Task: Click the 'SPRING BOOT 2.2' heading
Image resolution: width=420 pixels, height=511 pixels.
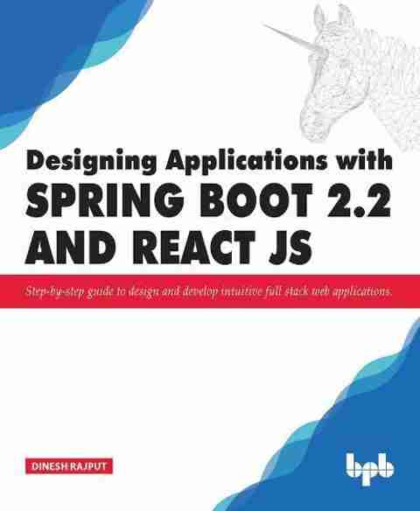Action: pos(208,200)
